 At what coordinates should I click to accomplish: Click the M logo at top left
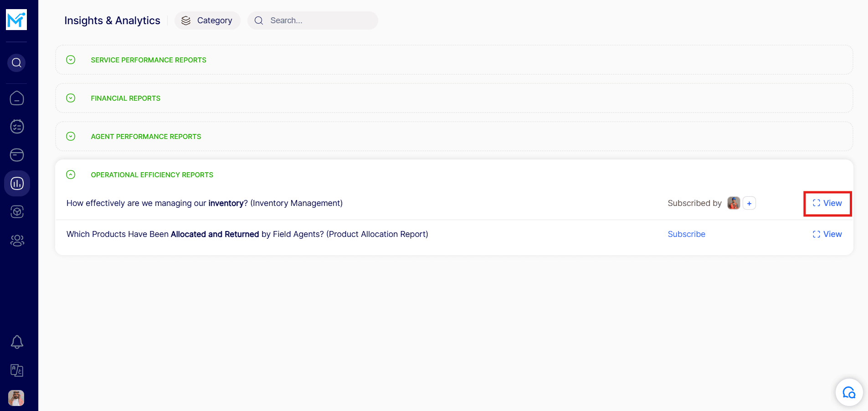(16, 20)
